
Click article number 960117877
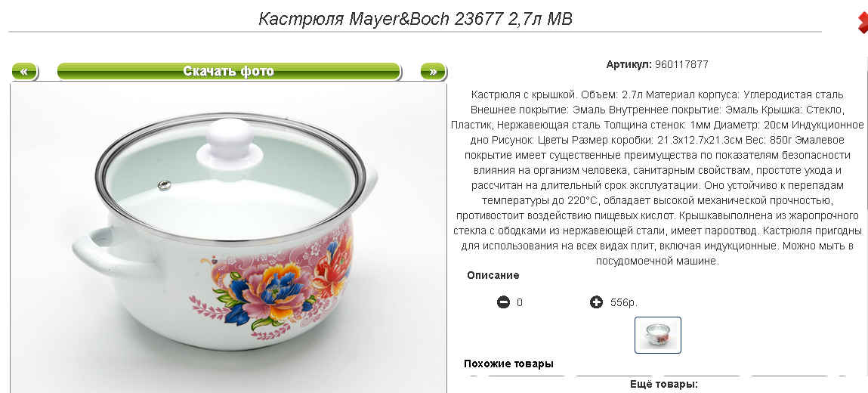(x=681, y=65)
